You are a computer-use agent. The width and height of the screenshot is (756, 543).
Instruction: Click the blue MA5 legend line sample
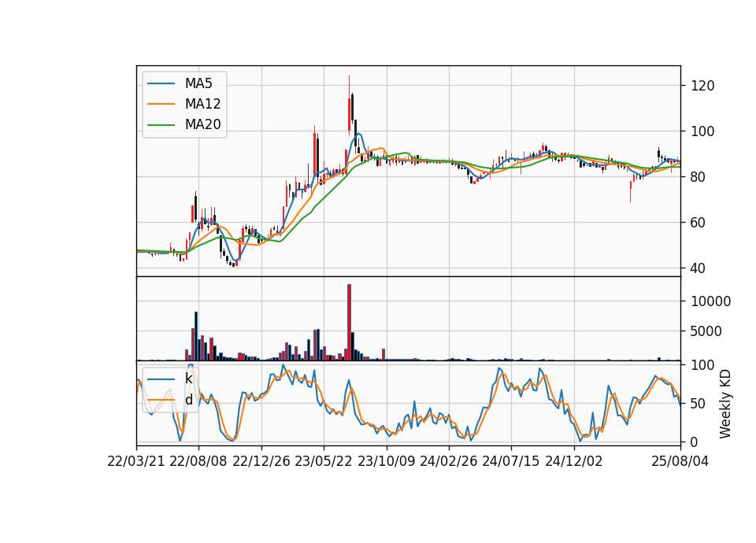161,83
